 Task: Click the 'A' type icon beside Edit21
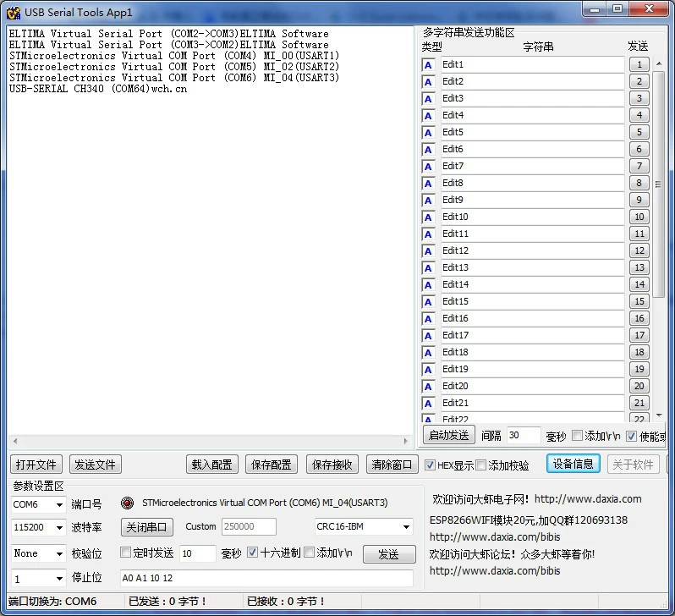click(x=428, y=404)
